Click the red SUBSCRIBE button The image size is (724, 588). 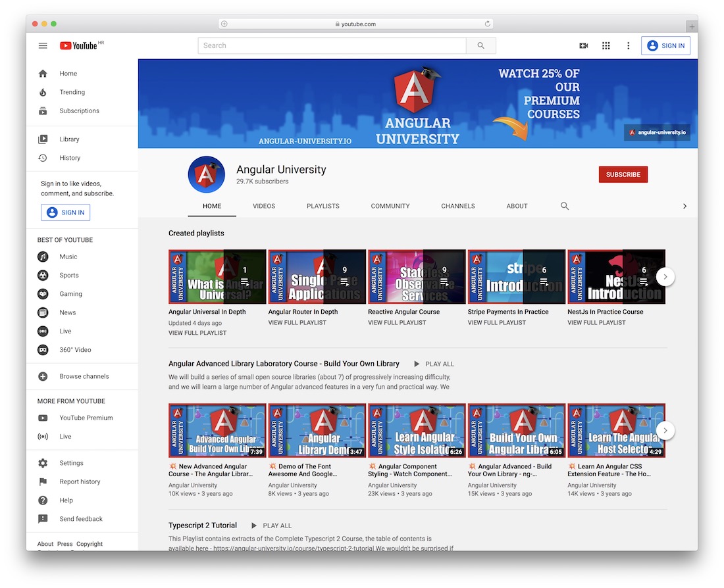623,174
